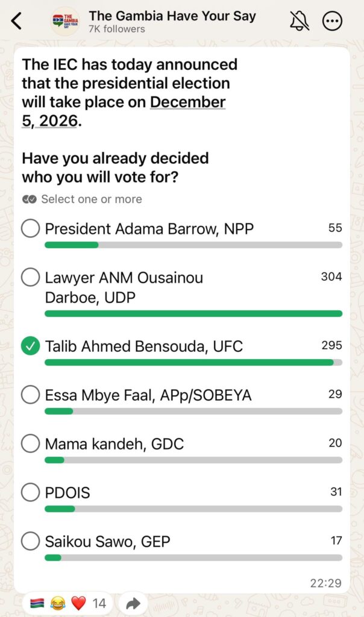Open channel info via the channel title

[172, 16]
